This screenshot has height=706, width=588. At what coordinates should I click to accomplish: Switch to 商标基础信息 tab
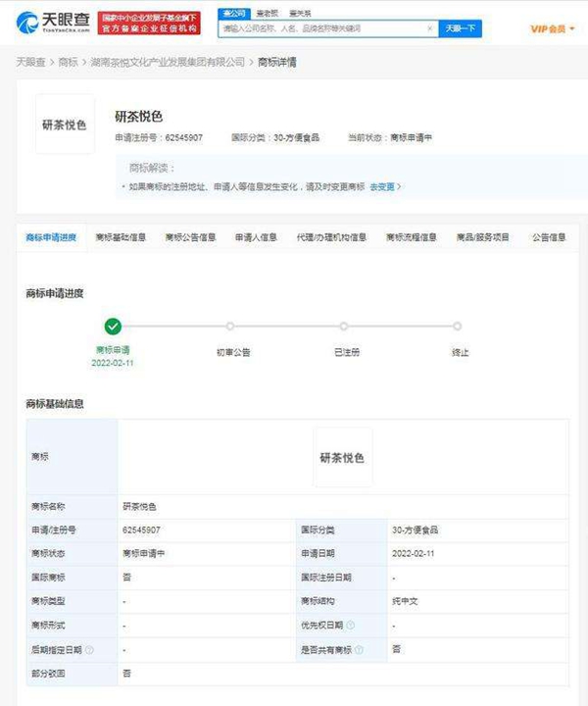121,237
